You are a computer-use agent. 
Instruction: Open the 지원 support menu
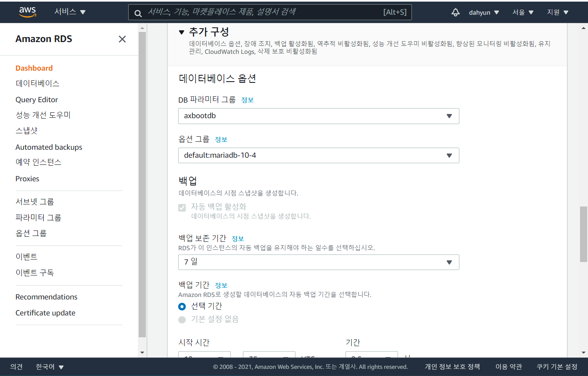point(557,12)
